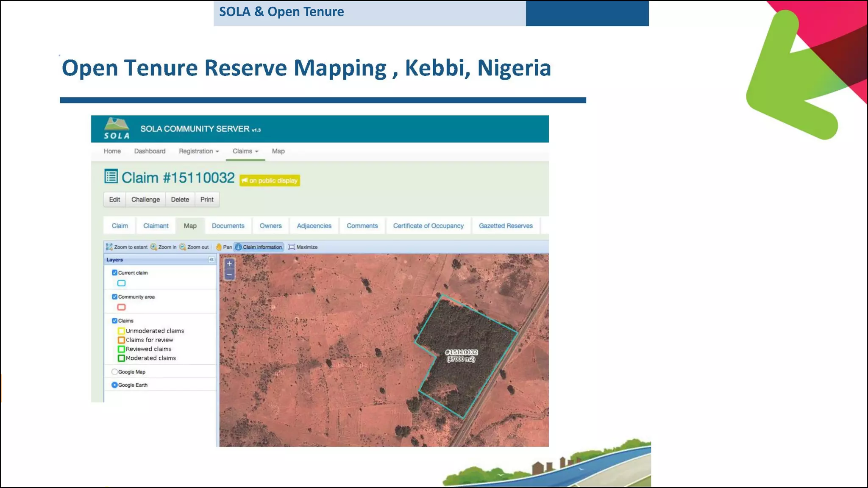Click the Current claim cyan swatch
868x488 pixels.
click(121, 283)
